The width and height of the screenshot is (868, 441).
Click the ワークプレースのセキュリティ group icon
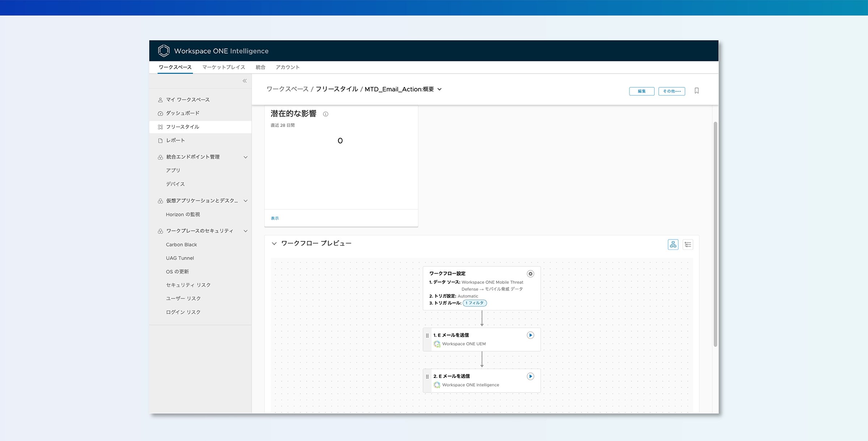(x=160, y=231)
